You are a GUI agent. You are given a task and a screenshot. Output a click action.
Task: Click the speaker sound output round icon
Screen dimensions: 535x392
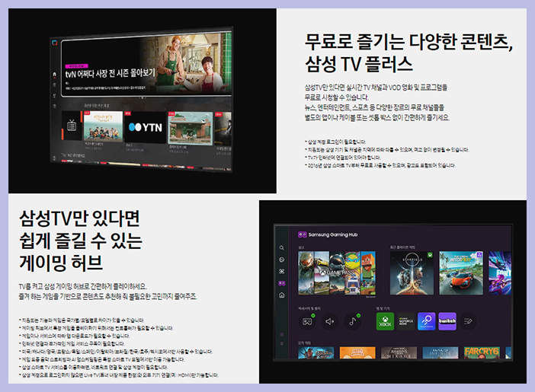click(329, 321)
